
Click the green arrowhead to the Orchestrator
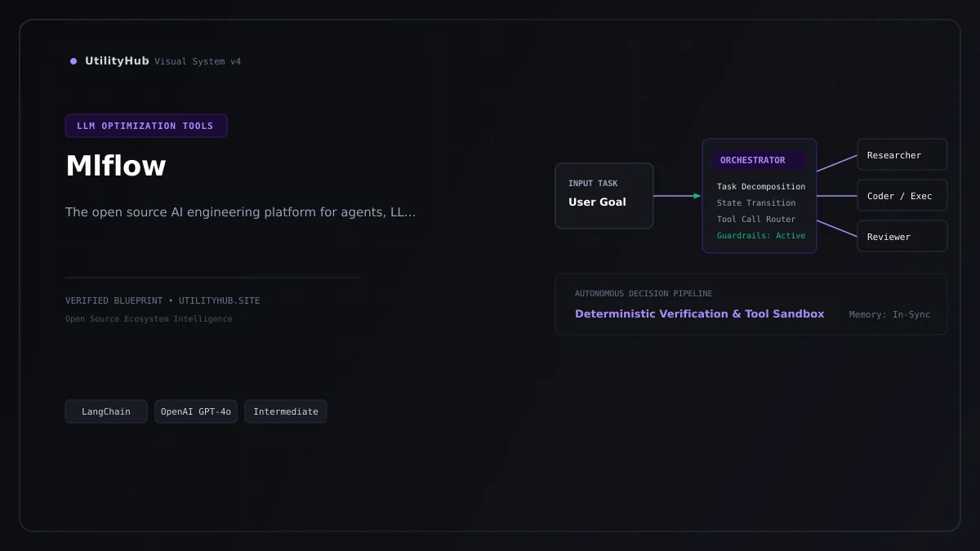[x=697, y=196]
